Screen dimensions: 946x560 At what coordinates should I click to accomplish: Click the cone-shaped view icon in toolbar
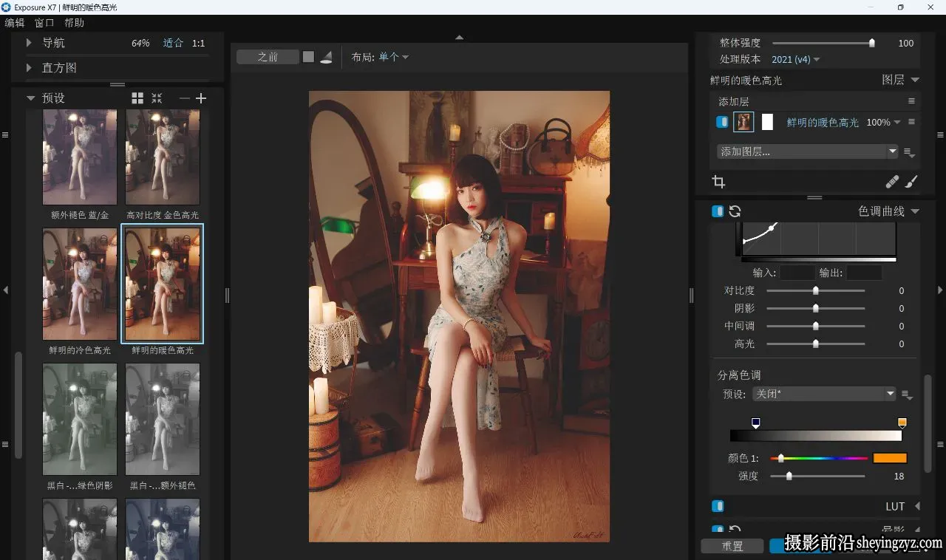pos(326,57)
